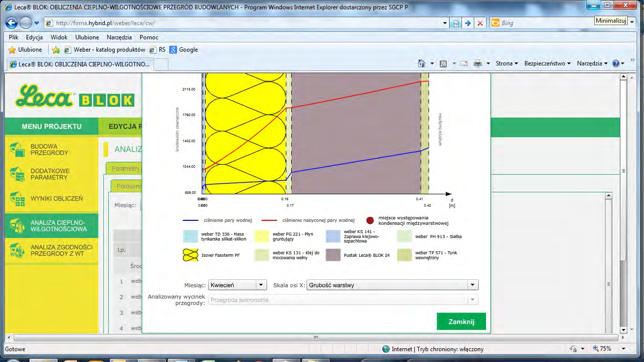Go back with the browser Back arrow
The image size is (644, 362).
[11, 23]
